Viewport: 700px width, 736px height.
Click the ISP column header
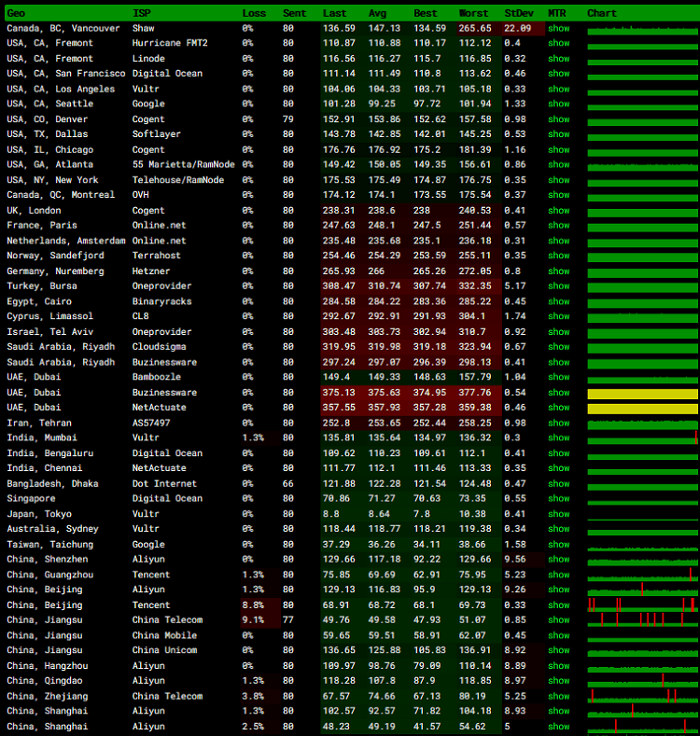pyautogui.click(x=142, y=13)
